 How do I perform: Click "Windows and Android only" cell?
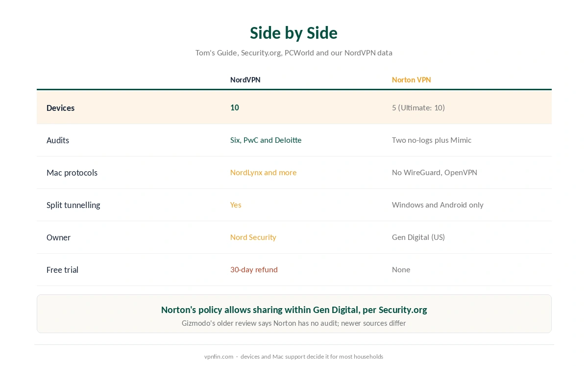tap(438, 205)
